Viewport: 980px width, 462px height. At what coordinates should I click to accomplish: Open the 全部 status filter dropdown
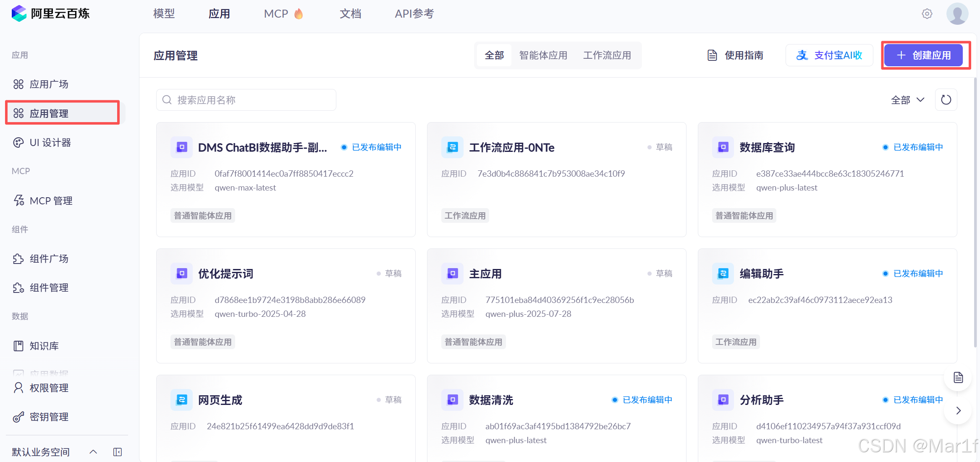907,100
